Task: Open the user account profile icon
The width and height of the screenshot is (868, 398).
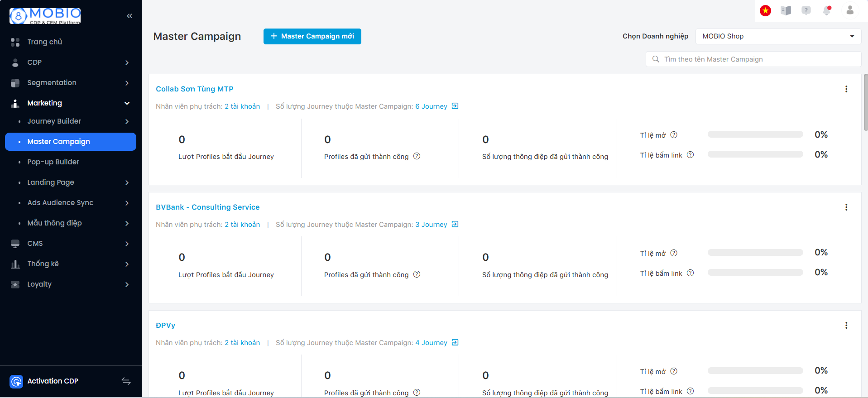Action: pyautogui.click(x=850, y=10)
